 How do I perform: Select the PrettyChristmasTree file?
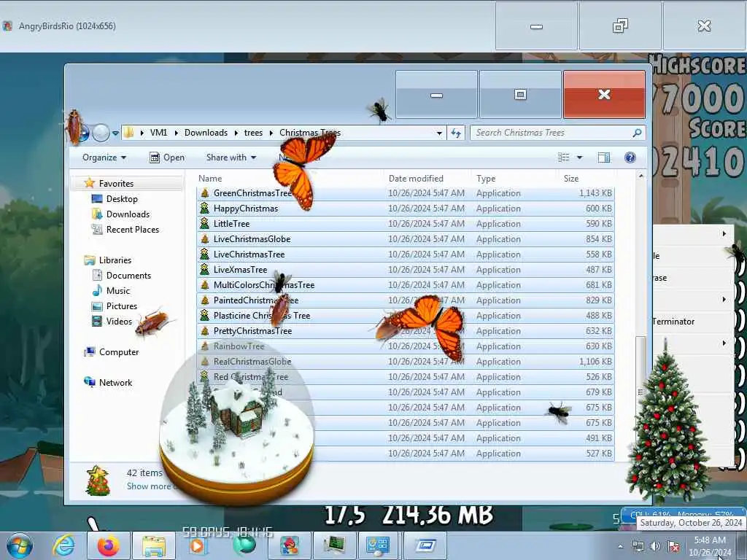pos(406,331)
